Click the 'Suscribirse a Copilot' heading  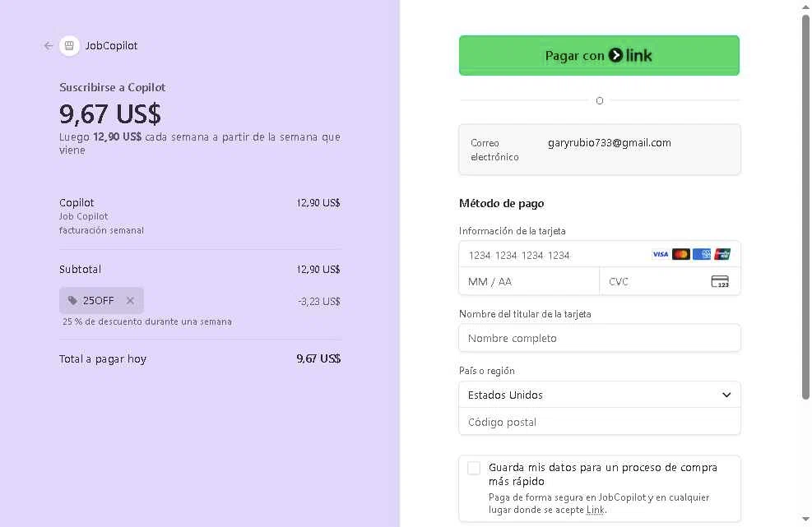click(x=113, y=87)
